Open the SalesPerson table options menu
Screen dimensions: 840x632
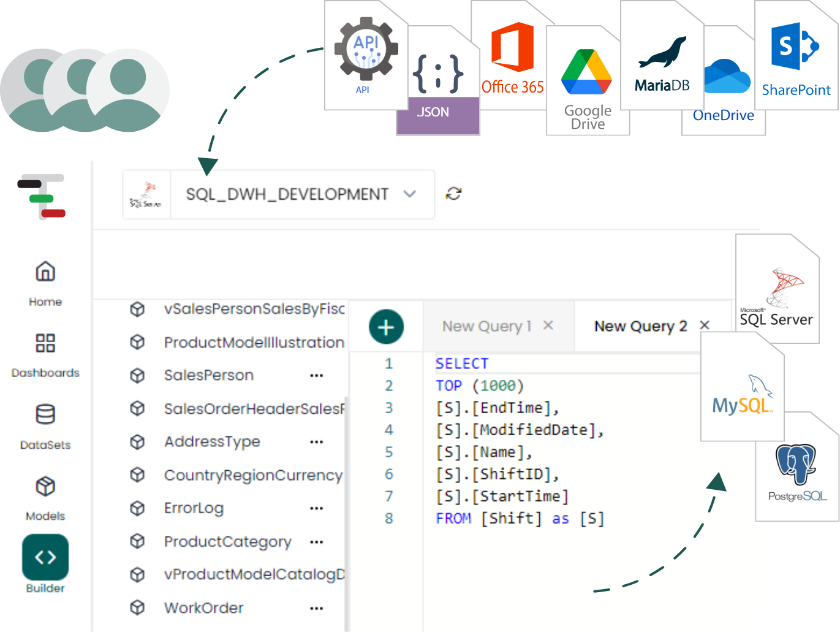click(x=316, y=375)
